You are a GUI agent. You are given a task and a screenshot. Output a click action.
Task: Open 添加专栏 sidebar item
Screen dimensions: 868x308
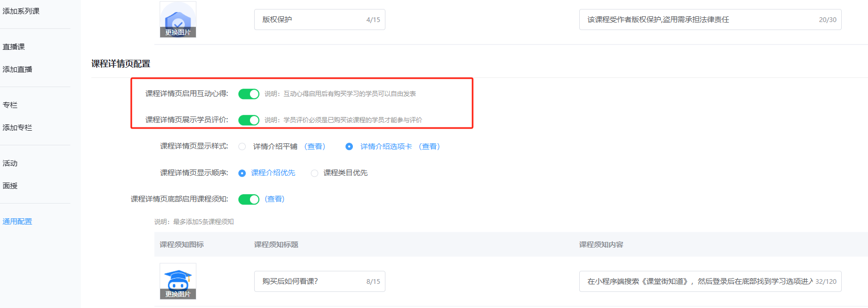pyautogui.click(x=17, y=128)
